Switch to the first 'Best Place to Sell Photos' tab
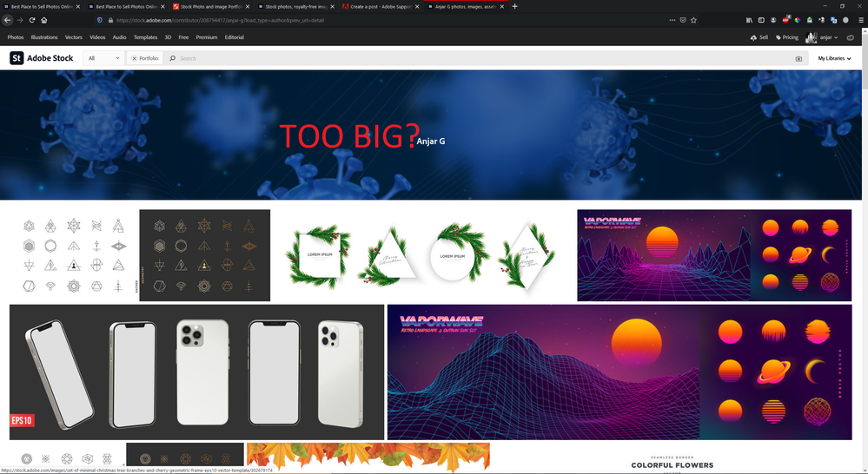The image size is (868, 474). 42,7
